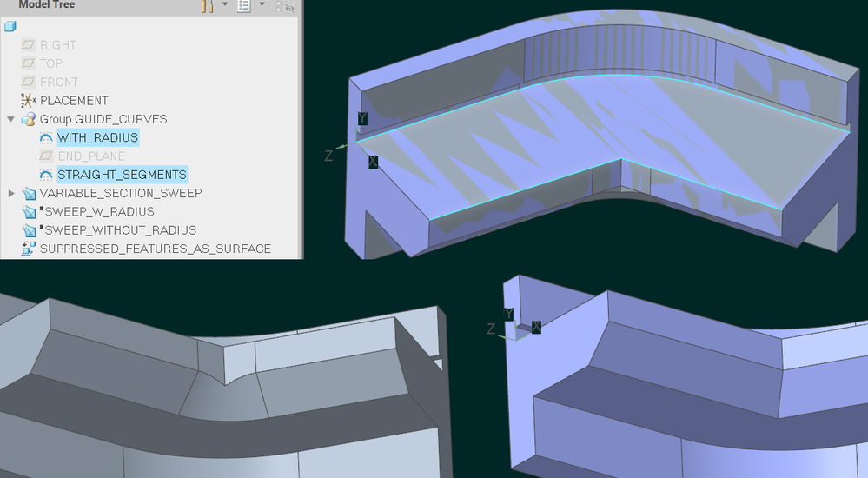Click the Group GUIDE_CURVES group icon

click(29, 119)
